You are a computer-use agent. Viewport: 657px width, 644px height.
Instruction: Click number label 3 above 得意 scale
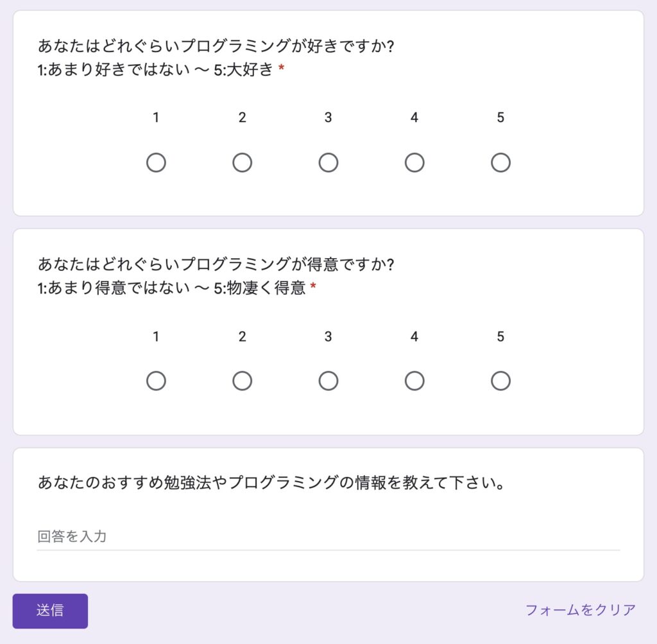point(328,336)
